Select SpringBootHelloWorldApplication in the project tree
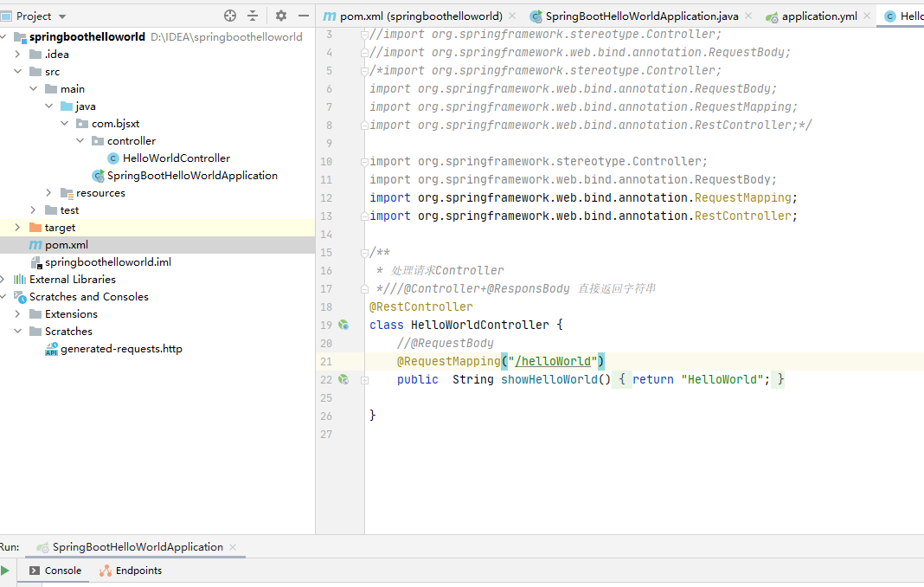This screenshot has height=587, width=924. 192,176
